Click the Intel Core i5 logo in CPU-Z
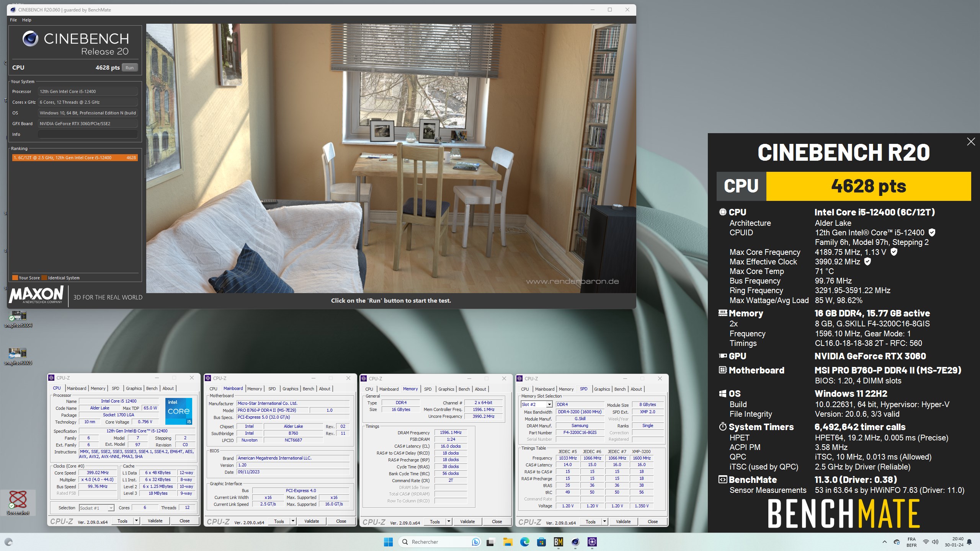 (x=178, y=411)
